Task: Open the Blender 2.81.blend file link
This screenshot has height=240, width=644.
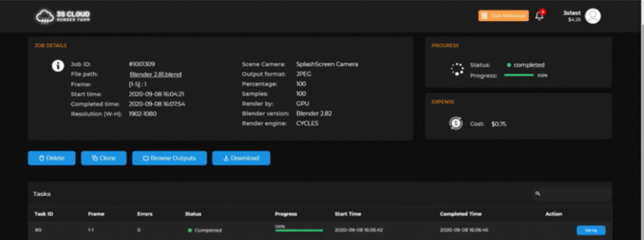Action: [x=156, y=74]
